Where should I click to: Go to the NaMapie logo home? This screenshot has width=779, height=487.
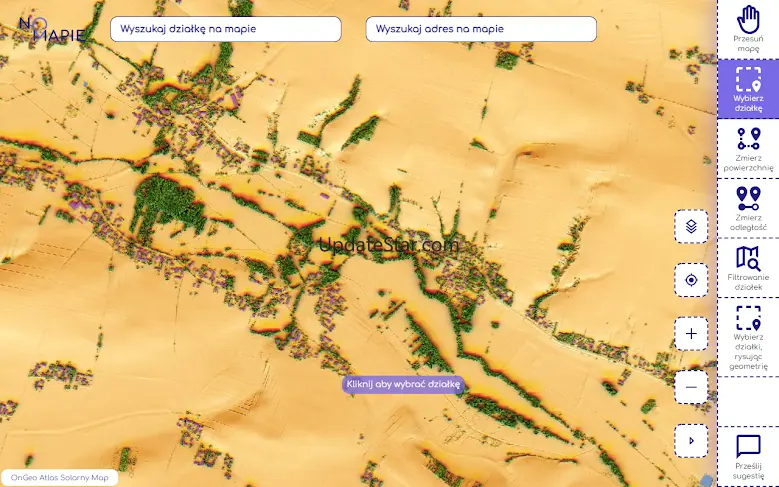(52, 29)
